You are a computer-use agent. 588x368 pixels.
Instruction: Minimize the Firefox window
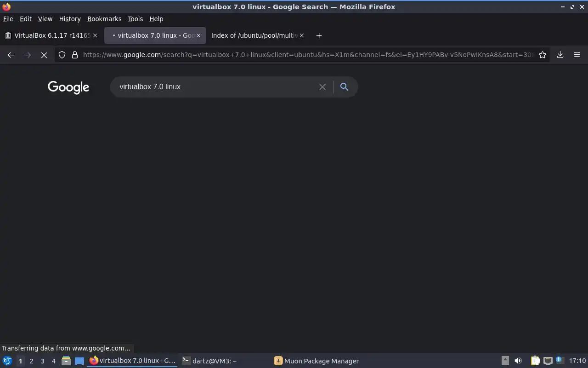563,7
